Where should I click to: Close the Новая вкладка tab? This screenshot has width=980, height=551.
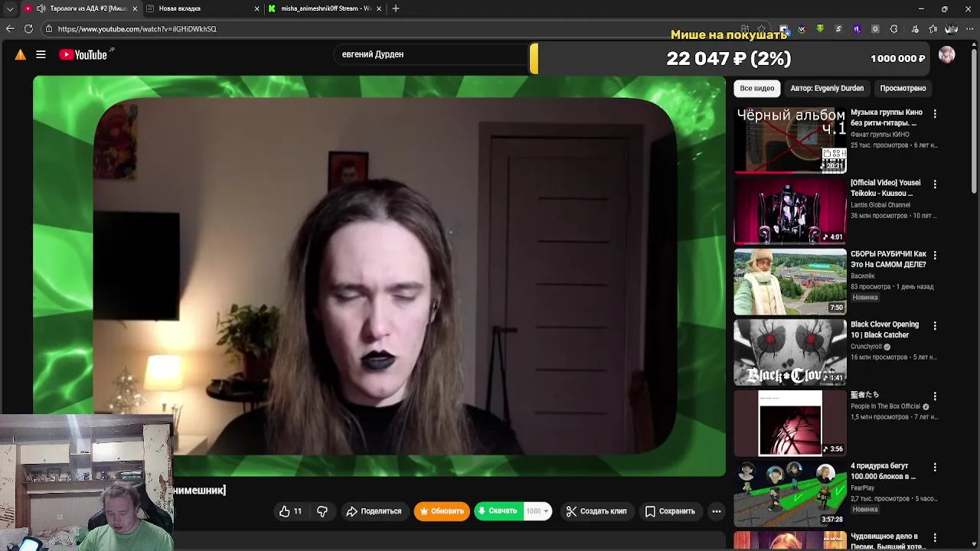tap(256, 8)
